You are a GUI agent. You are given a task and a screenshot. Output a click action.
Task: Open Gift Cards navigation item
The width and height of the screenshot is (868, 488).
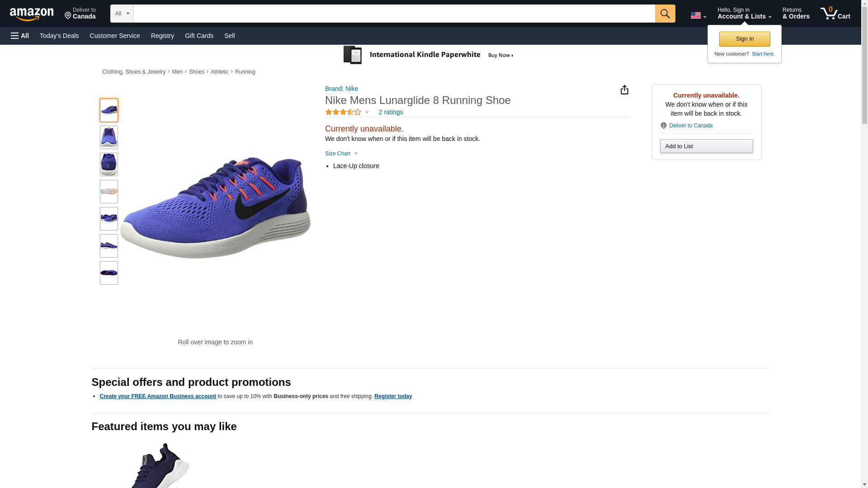point(199,36)
